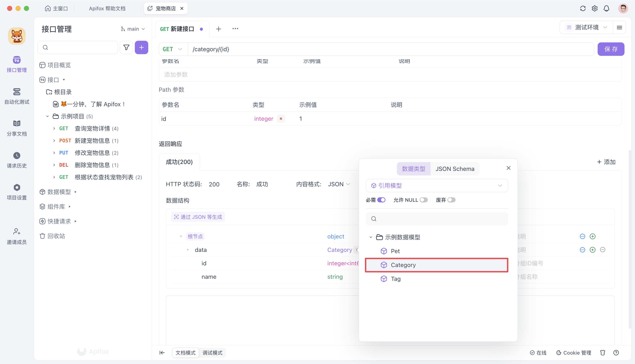
Task: Click the notifications bell icon
Action: [606, 8]
